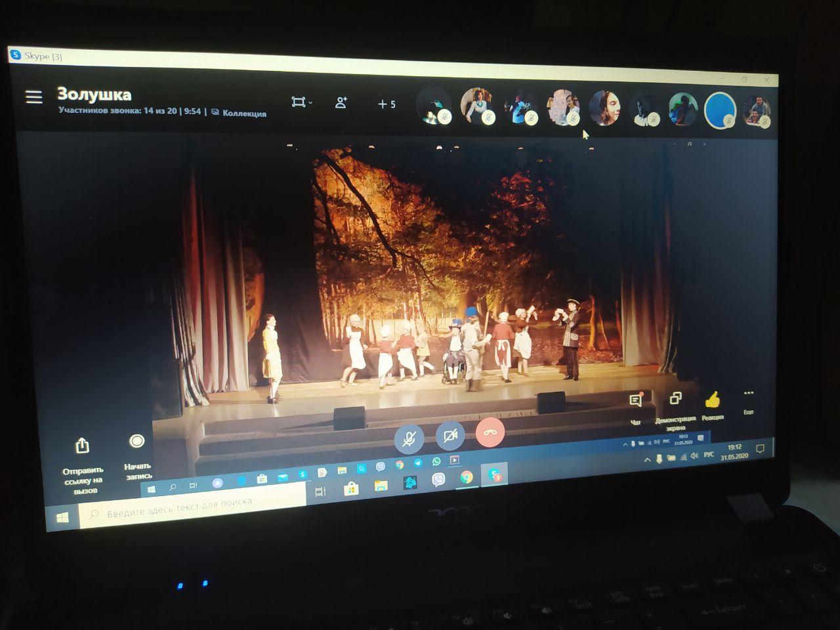This screenshot has width=840, height=630.
Task: Click Отправить ссылку на вызов share icon
Action: (x=82, y=446)
